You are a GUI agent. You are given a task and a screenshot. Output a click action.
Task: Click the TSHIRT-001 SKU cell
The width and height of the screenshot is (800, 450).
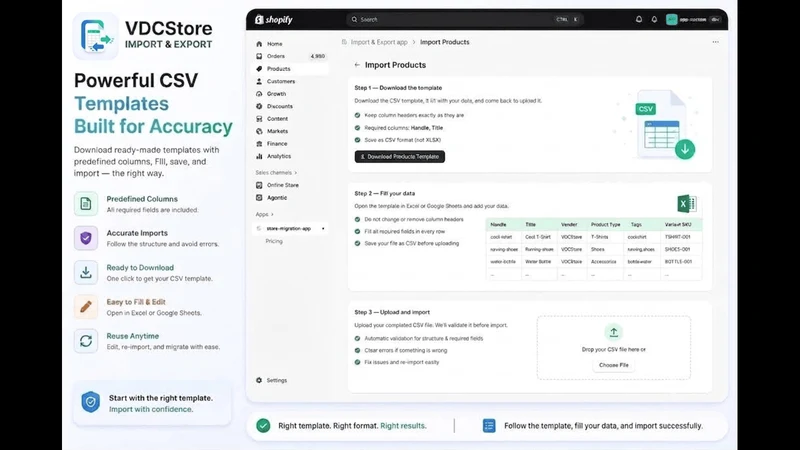point(678,237)
